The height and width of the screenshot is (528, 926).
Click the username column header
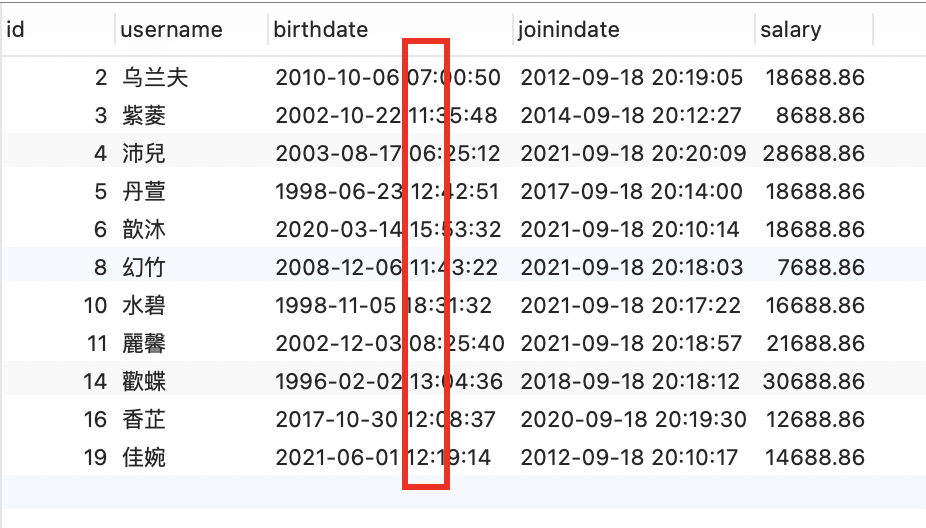[171, 30]
